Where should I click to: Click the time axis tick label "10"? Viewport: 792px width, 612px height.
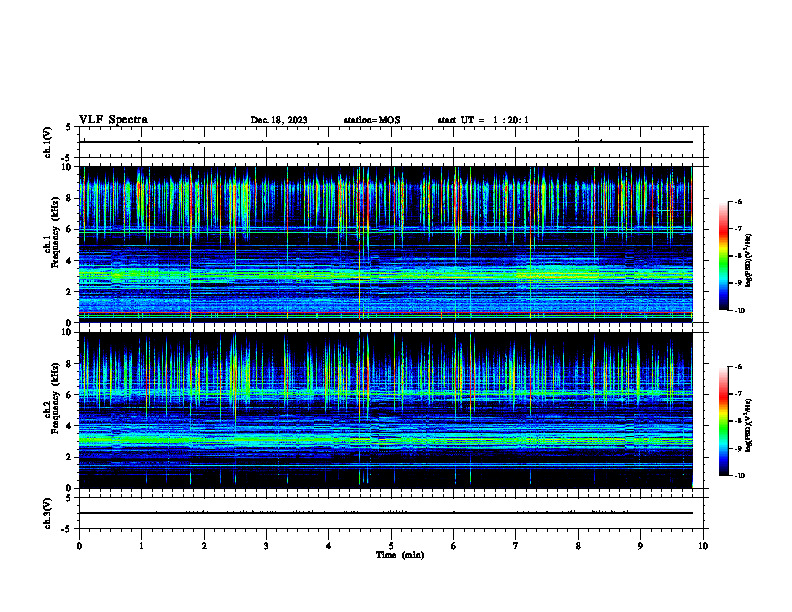click(x=703, y=546)
